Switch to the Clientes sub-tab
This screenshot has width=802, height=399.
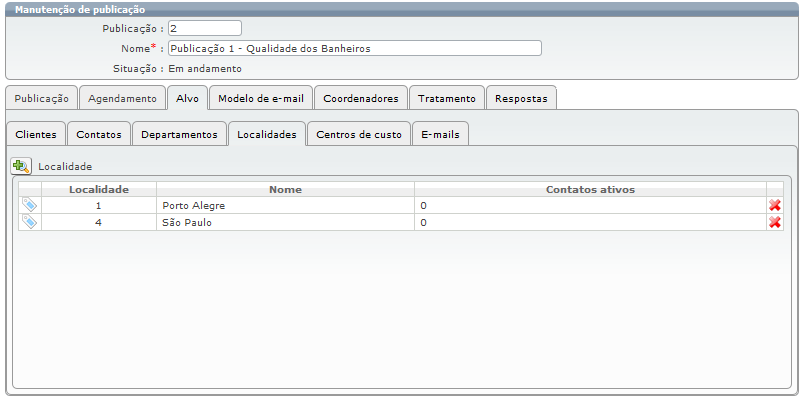pos(36,135)
